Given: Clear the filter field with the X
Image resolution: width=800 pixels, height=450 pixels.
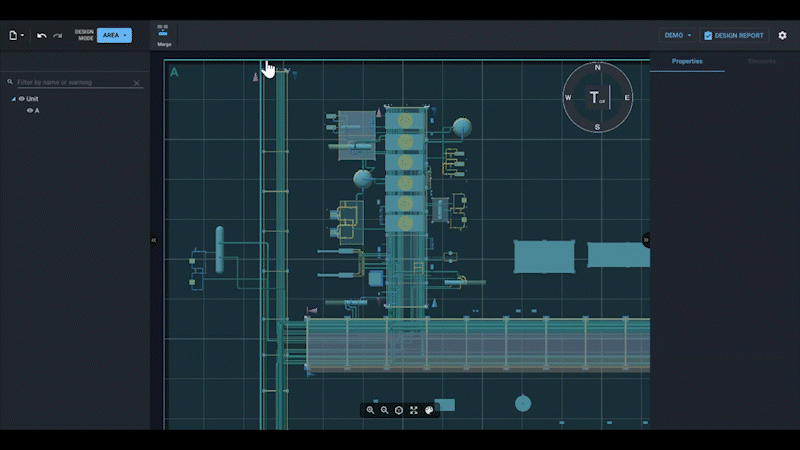Looking at the screenshot, I should pos(136,83).
